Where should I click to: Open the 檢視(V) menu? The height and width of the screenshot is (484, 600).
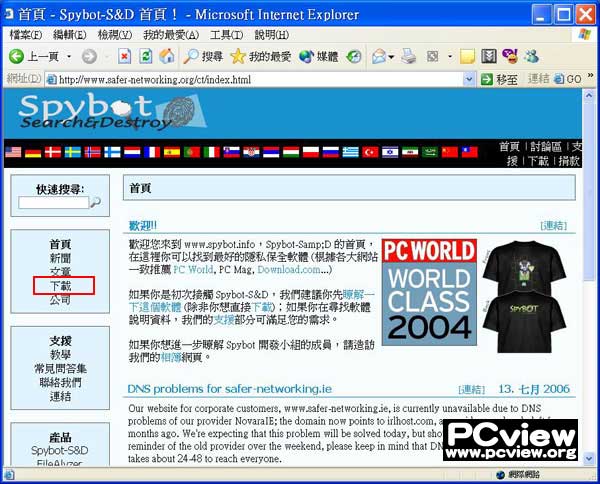coord(114,35)
